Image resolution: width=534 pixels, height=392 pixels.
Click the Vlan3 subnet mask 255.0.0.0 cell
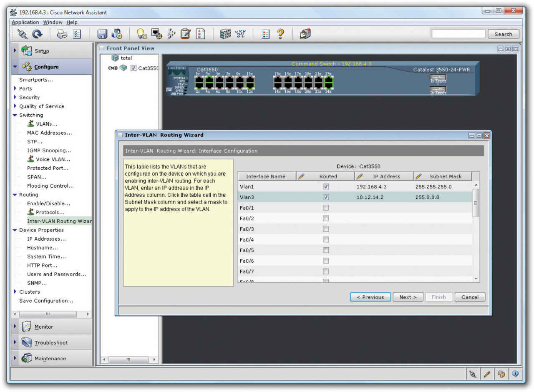tap(443, 197)
